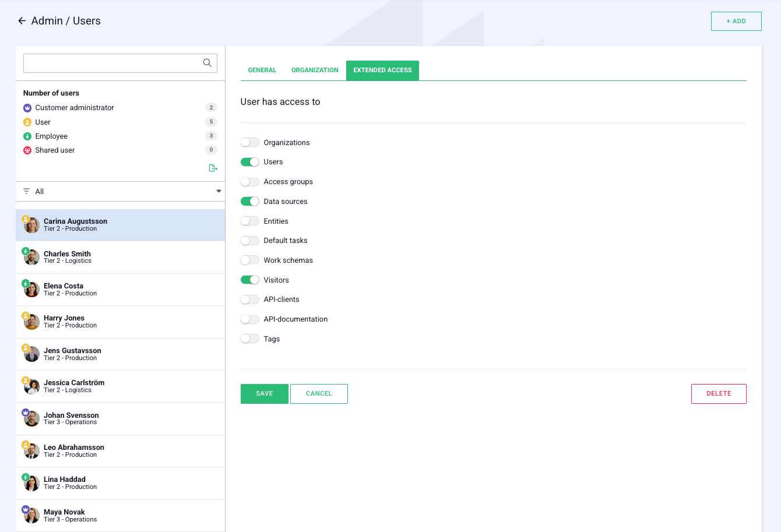
Task: Click the search magnifier icon
Action: [207, 63]
